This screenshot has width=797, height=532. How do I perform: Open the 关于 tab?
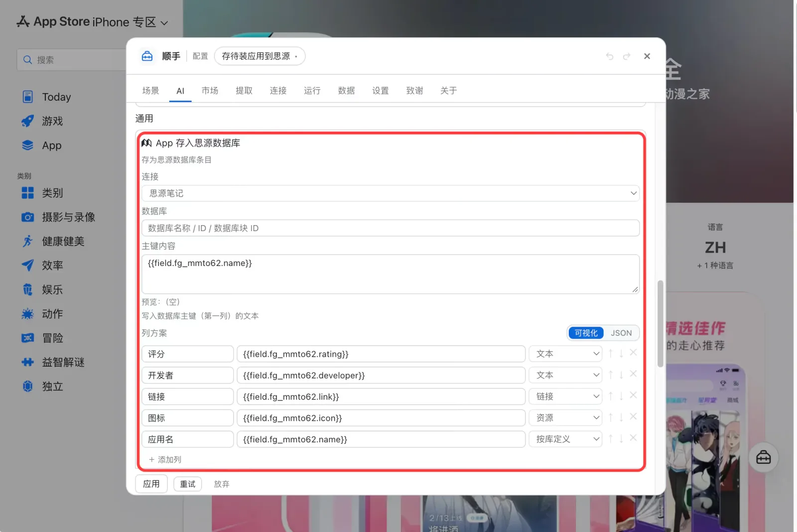point(449,91)
